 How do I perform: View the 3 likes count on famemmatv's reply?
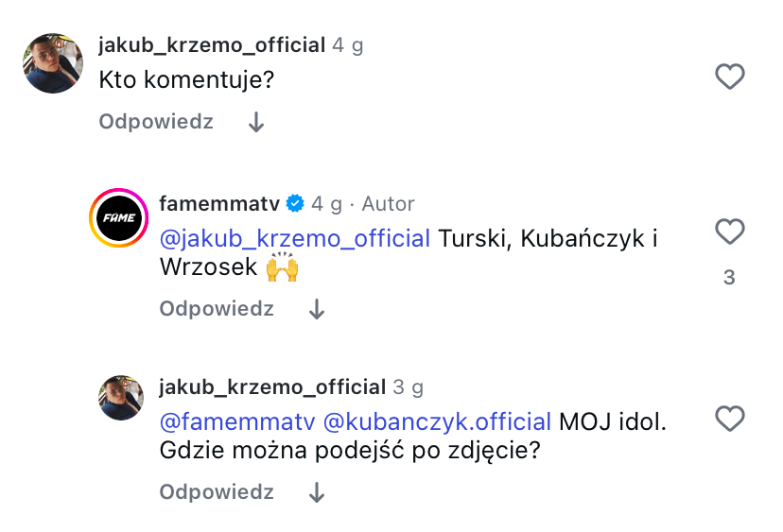point(729,278)
